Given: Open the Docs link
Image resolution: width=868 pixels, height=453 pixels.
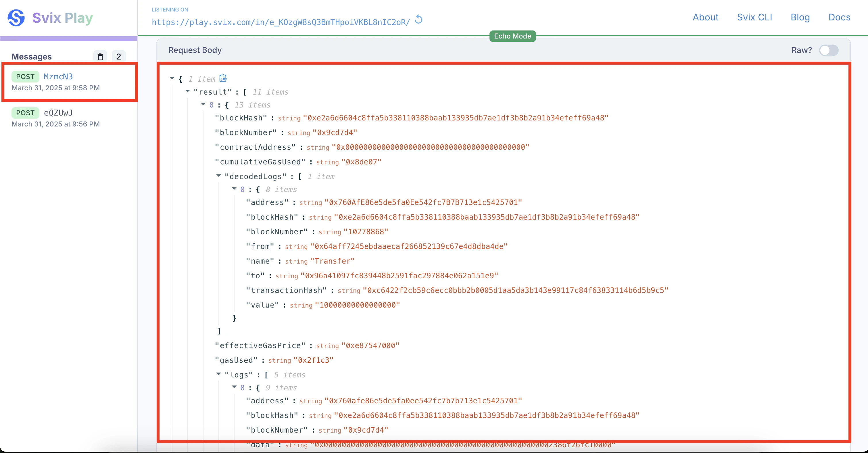Looking at the screenshot, I should click(839, 17).
